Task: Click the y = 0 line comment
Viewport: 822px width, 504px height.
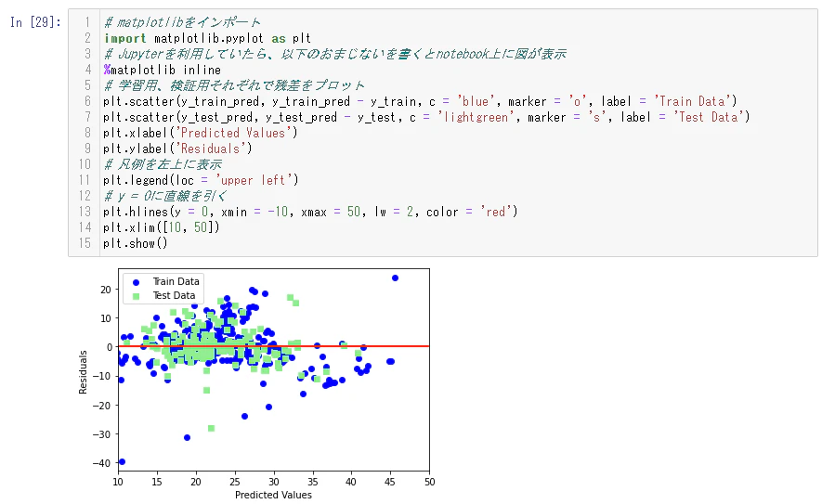Action: [165, 196]
